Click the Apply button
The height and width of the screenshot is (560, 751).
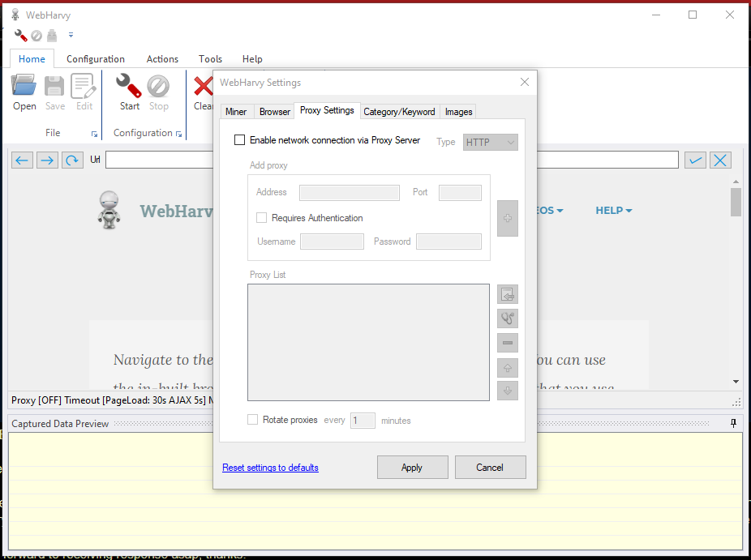point(412,467)
